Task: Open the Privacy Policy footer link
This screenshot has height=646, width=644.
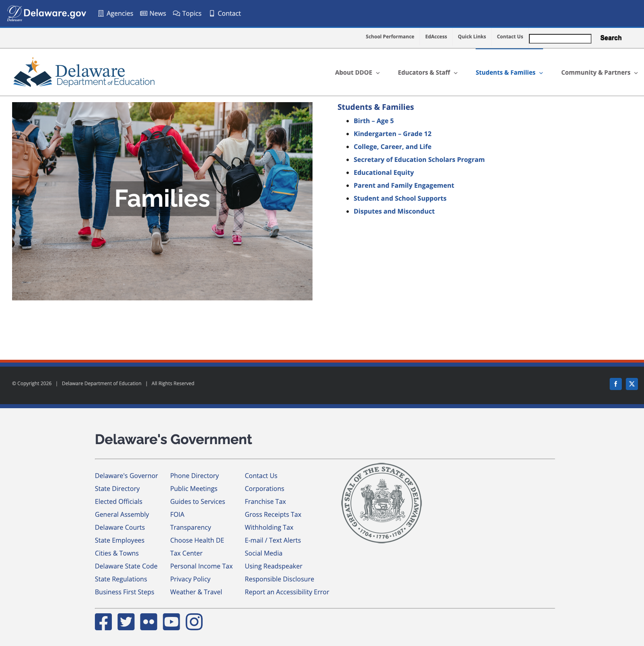Action: 190,579
